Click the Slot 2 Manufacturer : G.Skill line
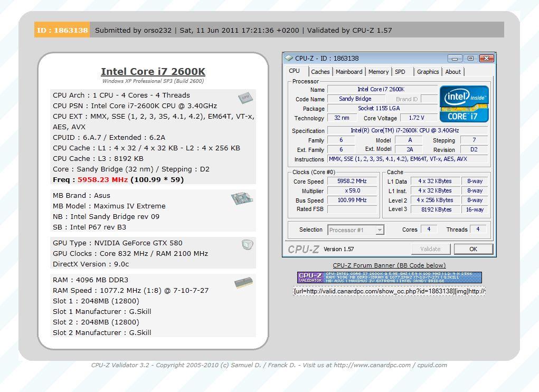This screenshot has width=539, height=392. click(x=102, y=332)
